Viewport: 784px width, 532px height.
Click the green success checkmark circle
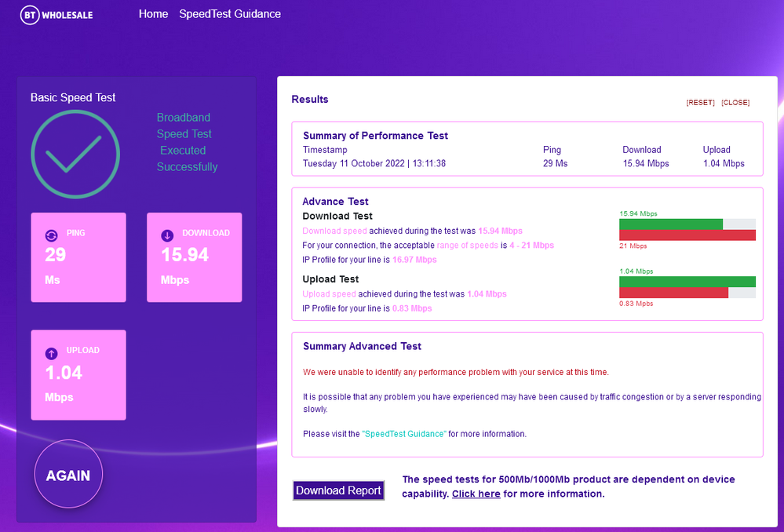[75, 154]
